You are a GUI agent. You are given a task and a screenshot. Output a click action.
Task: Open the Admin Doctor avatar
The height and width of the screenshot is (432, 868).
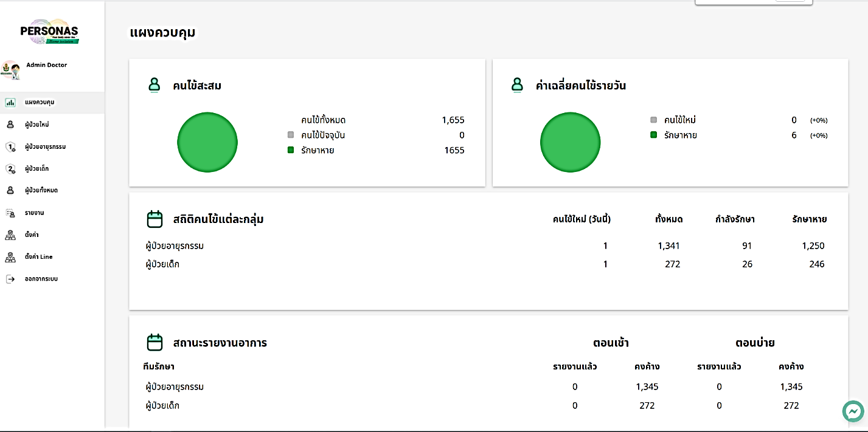click(10, 70)
